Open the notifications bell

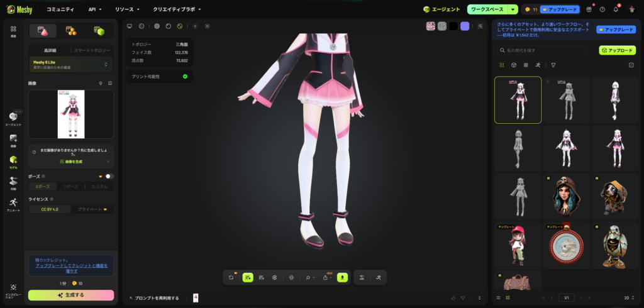[x=616, y=9]
